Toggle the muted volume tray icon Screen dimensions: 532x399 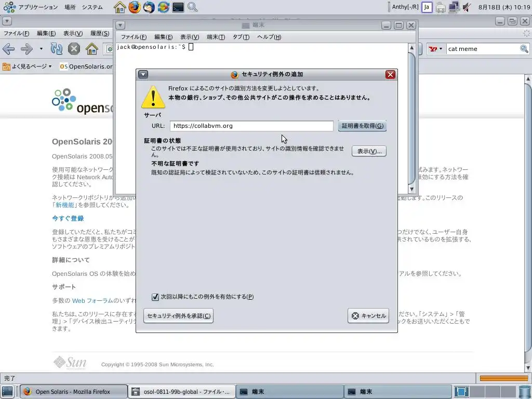click(467, 7)
